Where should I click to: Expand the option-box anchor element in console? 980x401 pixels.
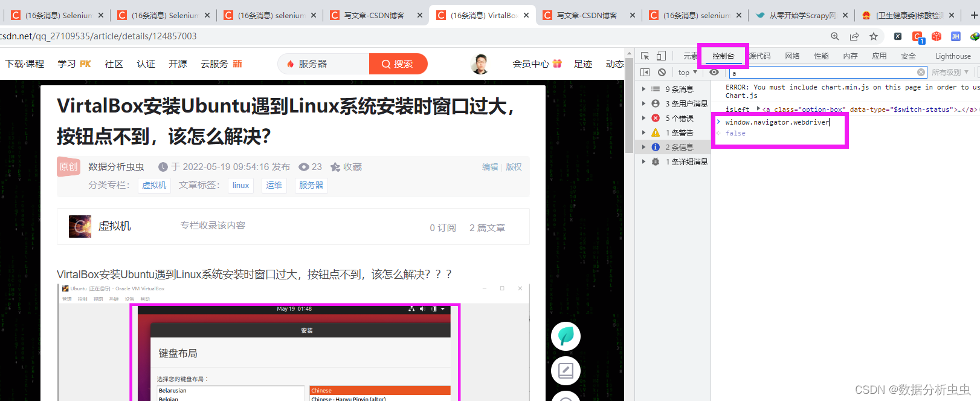(758, 109)
